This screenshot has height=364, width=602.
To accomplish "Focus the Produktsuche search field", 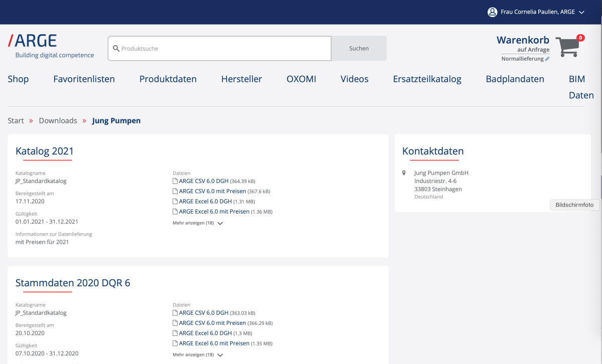I will pyautogui.click(x=219, y=49).
